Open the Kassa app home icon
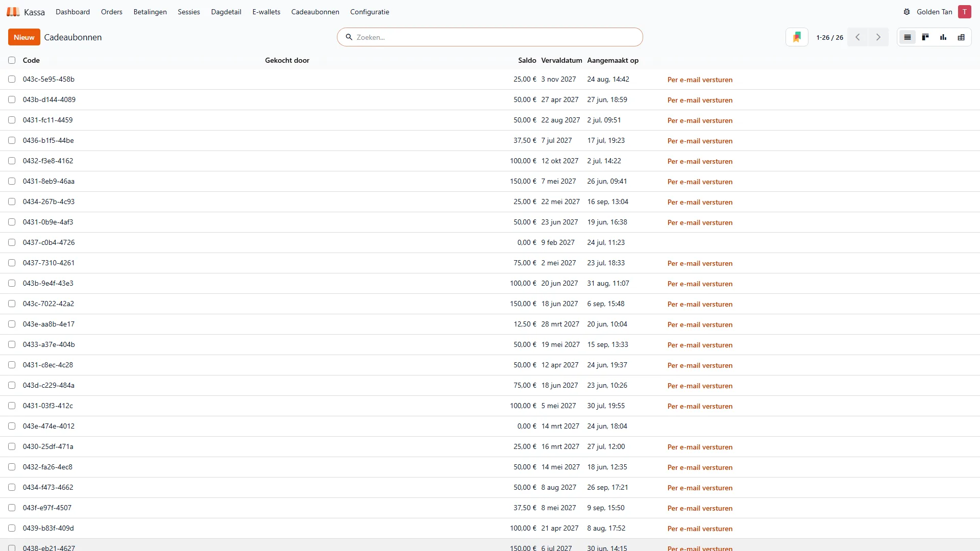Screen dimensions: 980x551 (13, 12)
